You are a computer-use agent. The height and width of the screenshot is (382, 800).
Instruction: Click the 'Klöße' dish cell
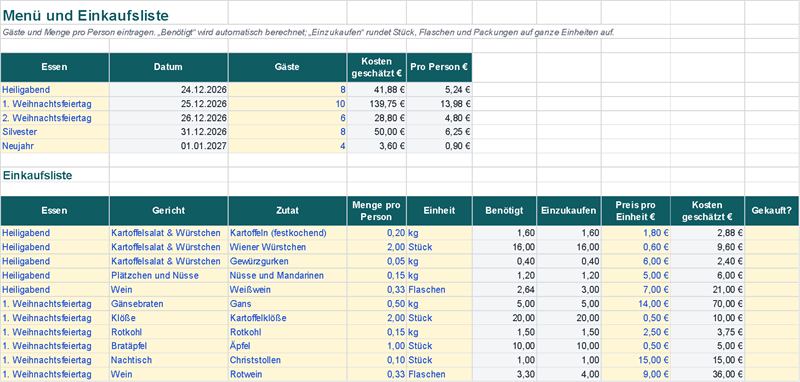click(168, 318)
